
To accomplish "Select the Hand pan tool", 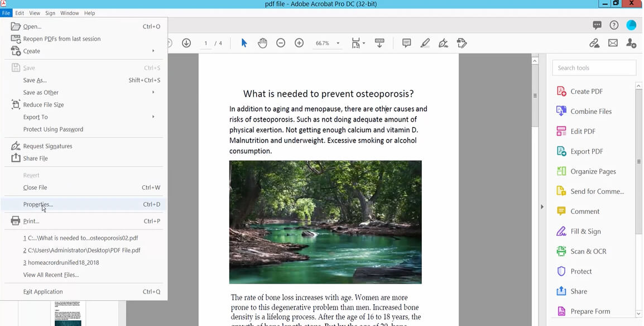I will (x=262, y=43).
